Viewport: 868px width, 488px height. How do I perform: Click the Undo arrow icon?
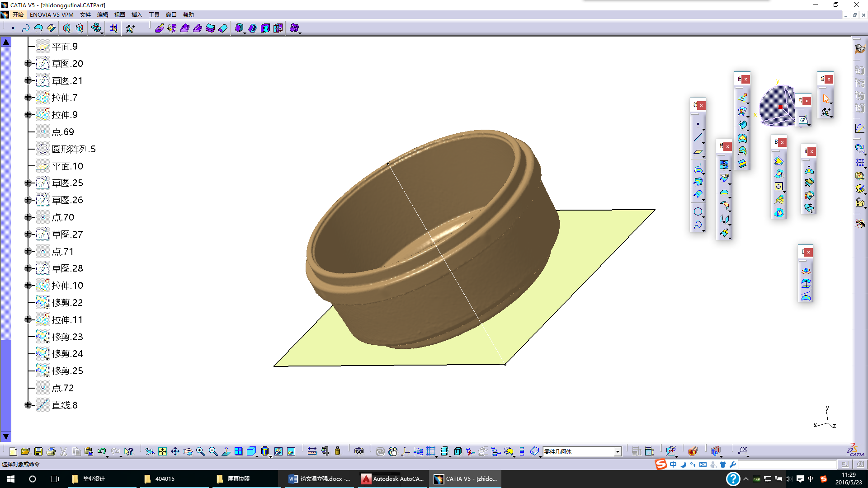coord(101,451)
